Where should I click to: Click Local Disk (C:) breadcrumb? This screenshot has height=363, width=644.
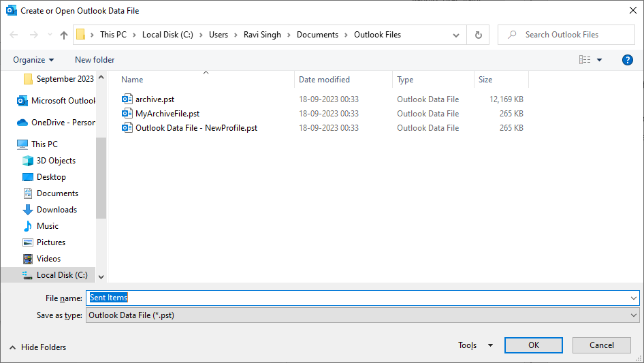point(167,35)
